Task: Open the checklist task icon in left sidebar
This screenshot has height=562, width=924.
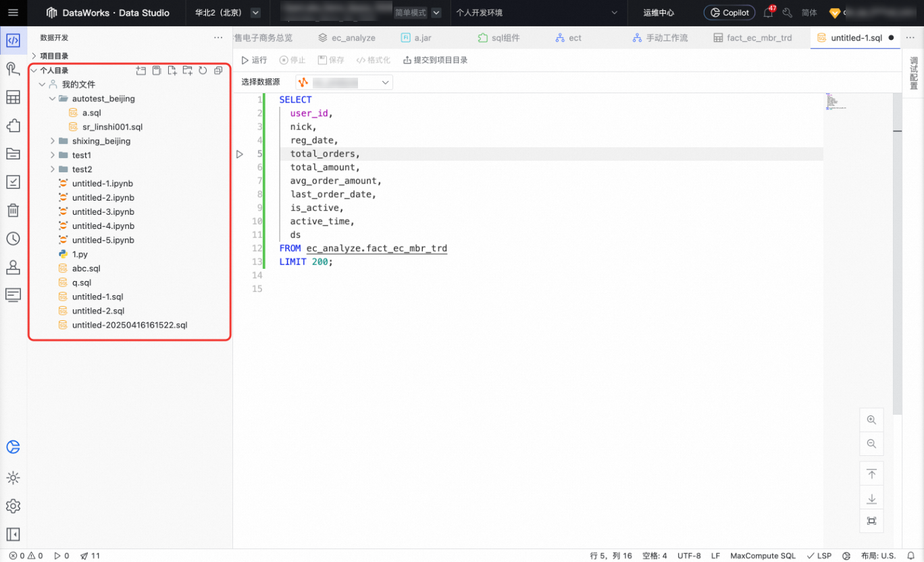Action: pos(13,182)
